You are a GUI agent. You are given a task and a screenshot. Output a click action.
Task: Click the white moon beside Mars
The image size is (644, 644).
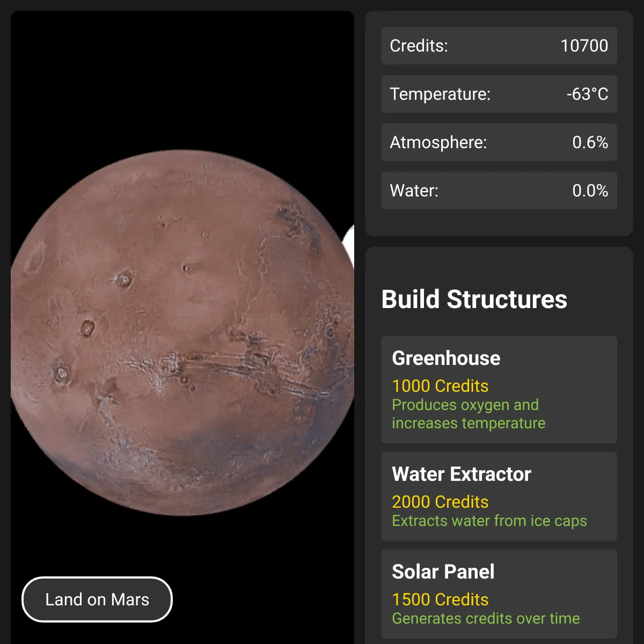click(349, 246)
